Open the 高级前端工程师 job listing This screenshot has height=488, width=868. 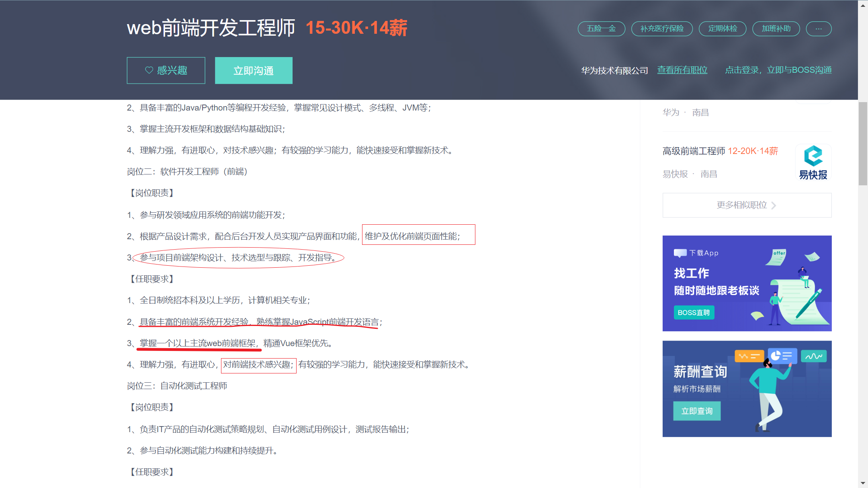point(694,151)
